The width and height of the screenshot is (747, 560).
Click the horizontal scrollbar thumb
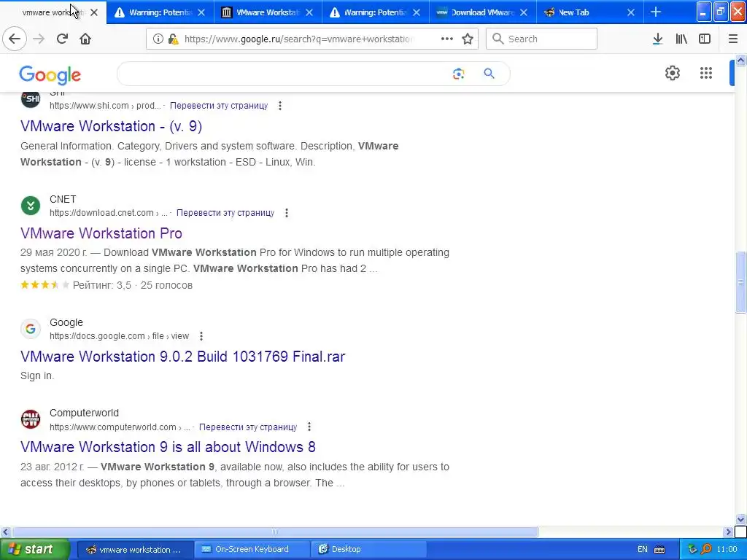click(275, 532)
